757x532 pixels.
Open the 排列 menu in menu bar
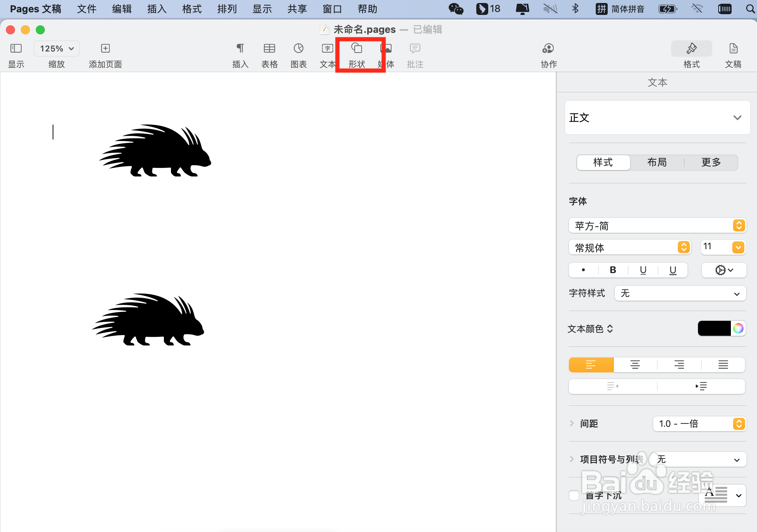tap(227, 9)
